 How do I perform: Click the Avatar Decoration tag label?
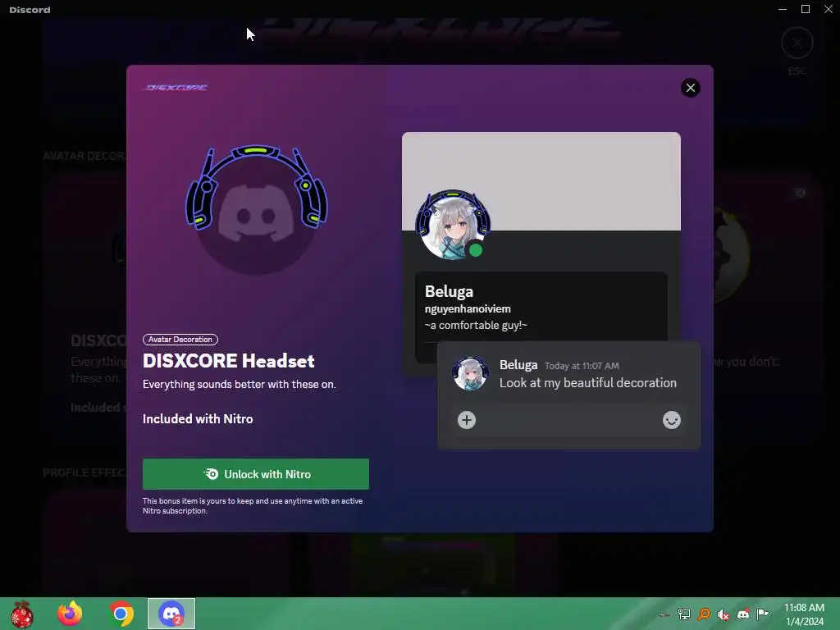[180, 339]
